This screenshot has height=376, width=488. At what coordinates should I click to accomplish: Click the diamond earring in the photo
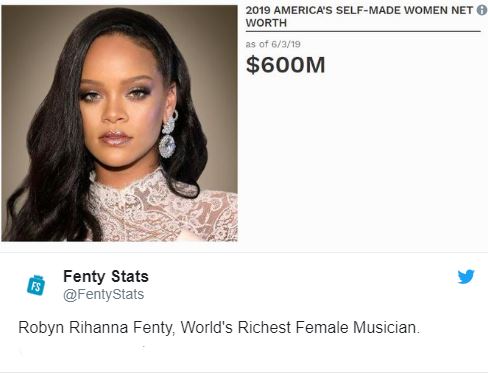pos(169,135)
